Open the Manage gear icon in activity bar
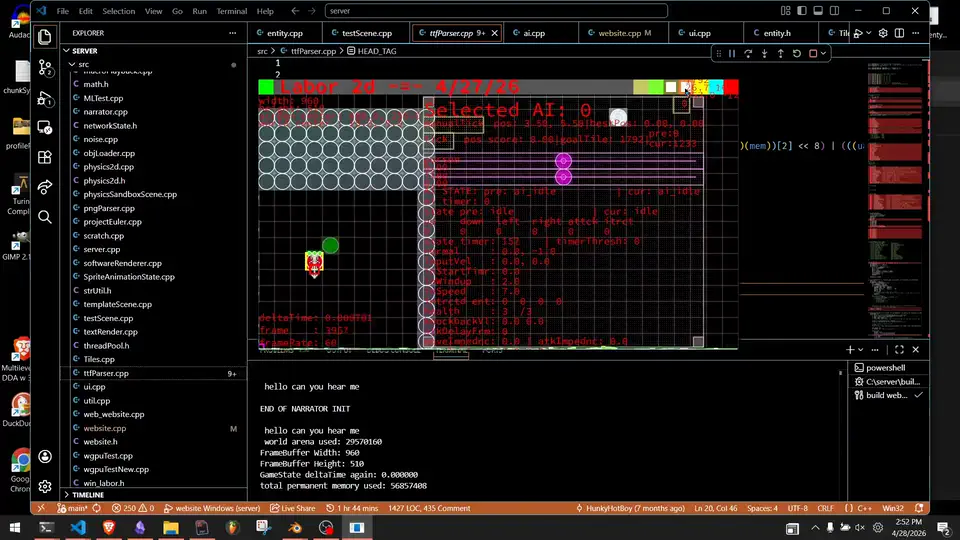 [x=45, y=486]
